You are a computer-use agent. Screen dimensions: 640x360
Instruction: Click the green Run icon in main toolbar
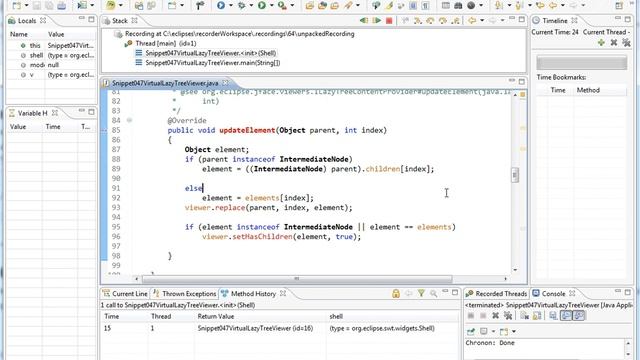(x=262, y=5)
